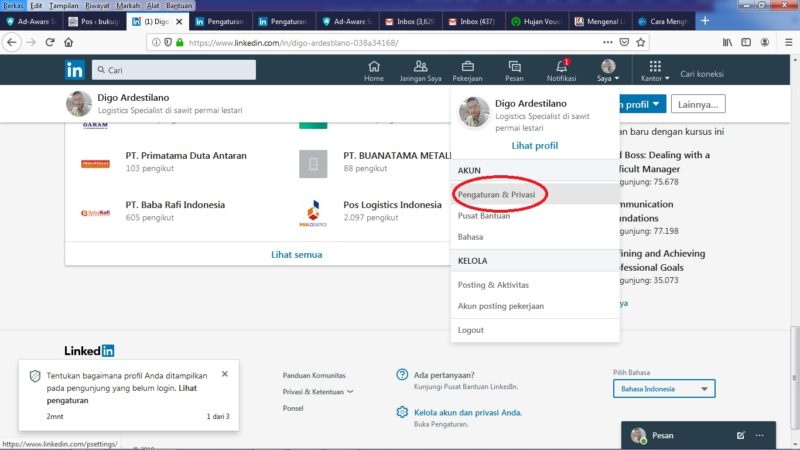The width and height of the screenshot is (800, 450).
Task: Open page actions three-dots in address bar
Action: pyautogui.click(x=607, y=42)
